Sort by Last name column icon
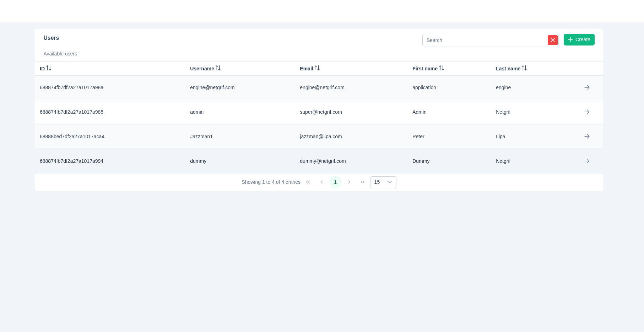 [x=524, y=68]
